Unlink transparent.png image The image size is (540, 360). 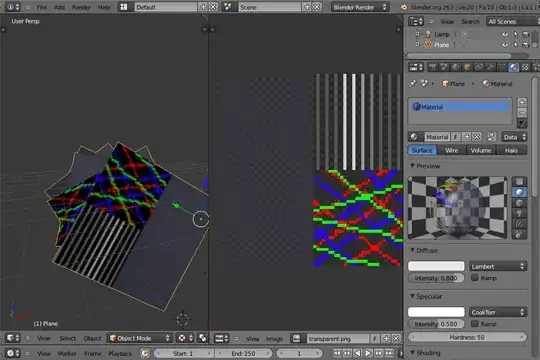pyautogui.click(x=396, y=339)
